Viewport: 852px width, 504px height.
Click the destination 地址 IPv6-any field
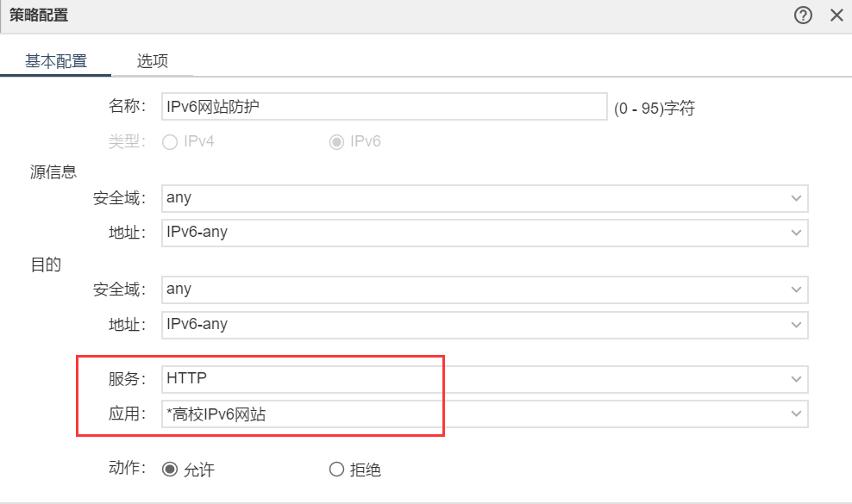485,325
